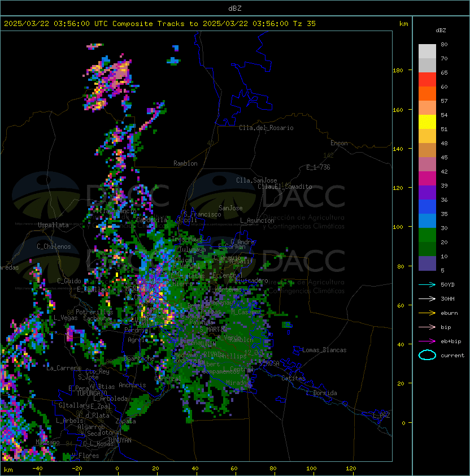The height and width of the screenshot is (476, 470).
Task: Click the Uspallata map label
Action: (x=53, y=225)
